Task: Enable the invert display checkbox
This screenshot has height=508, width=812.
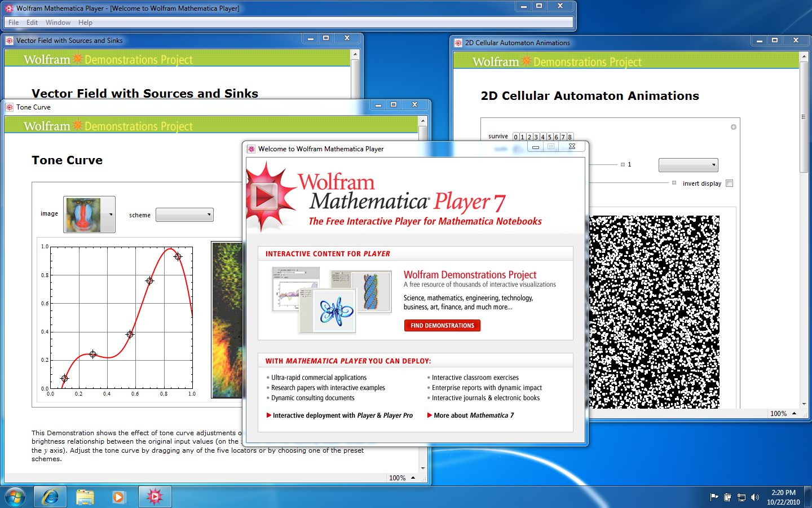Action: [x=730, y=183]
